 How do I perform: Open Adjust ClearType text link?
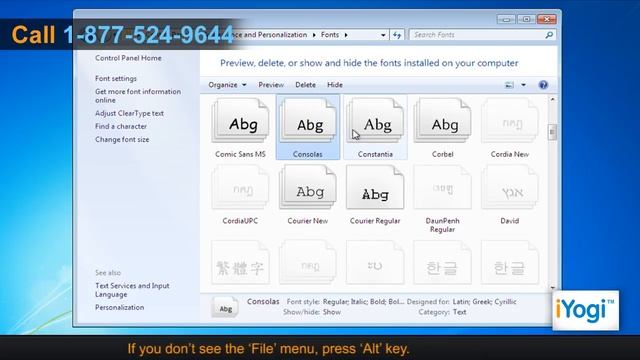129,113
